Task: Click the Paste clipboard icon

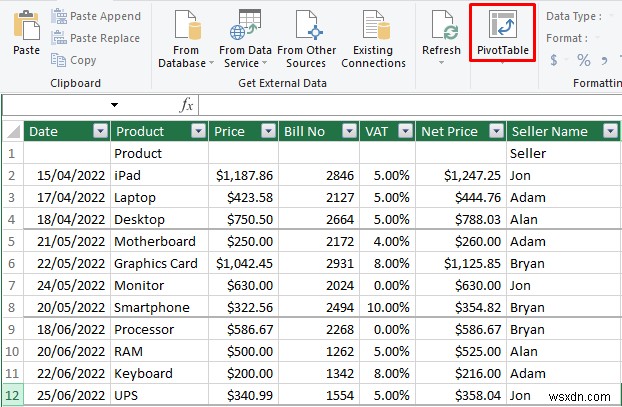Action: [26, 26]
